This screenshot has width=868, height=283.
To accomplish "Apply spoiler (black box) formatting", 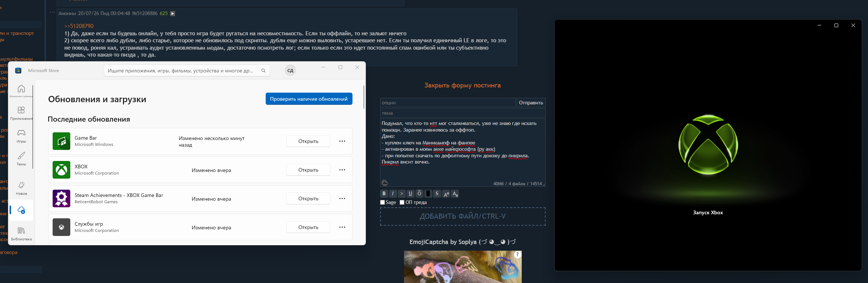I will 428,194.
